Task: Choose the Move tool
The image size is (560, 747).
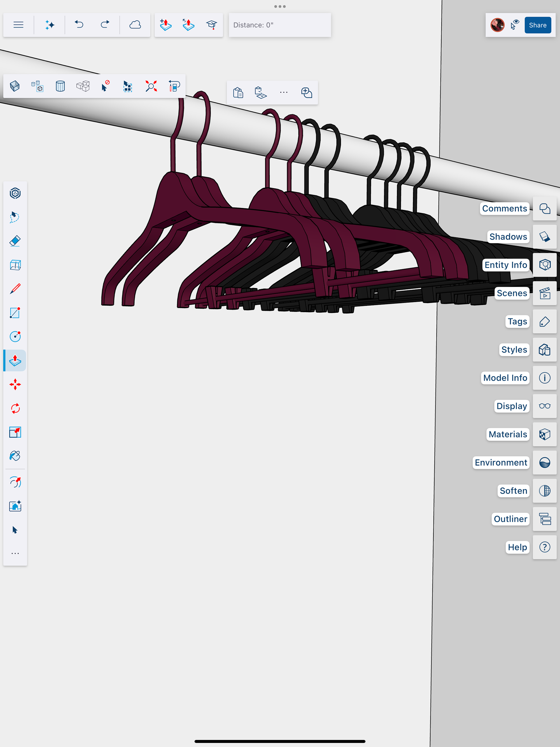Action: click(15, 384)
